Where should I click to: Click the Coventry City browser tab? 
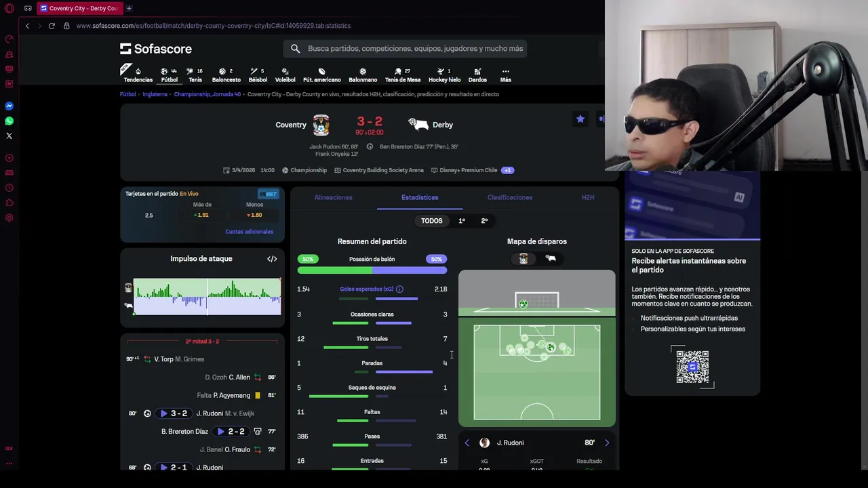pos(79,8)
